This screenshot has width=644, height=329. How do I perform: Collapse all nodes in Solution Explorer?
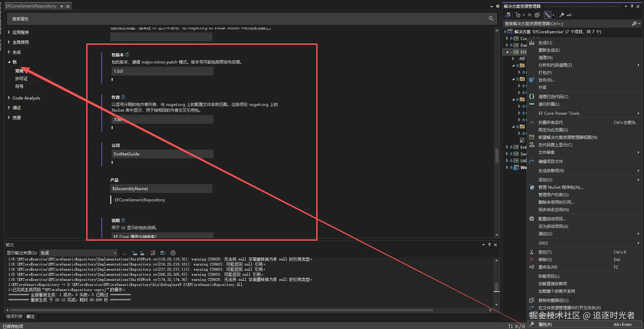pyautogui.click(x=530, y=15)
